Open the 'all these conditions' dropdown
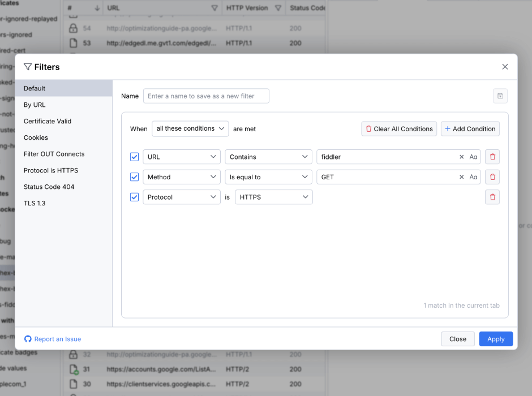 (190, 128)
